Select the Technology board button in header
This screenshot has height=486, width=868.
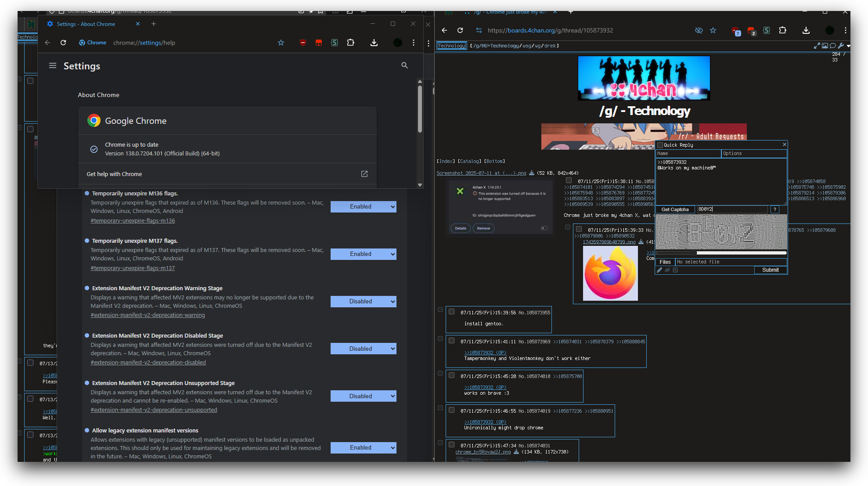(x=451, y=46)
